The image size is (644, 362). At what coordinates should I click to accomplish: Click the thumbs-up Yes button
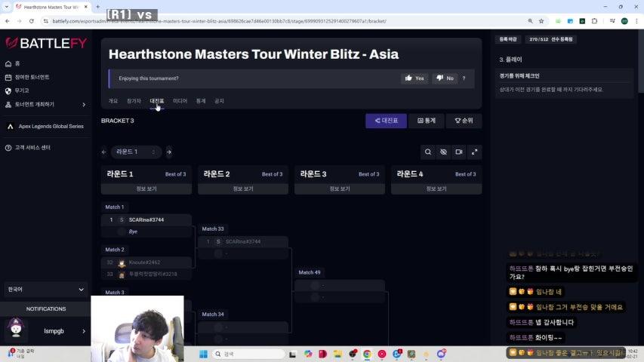click(414, 78)
